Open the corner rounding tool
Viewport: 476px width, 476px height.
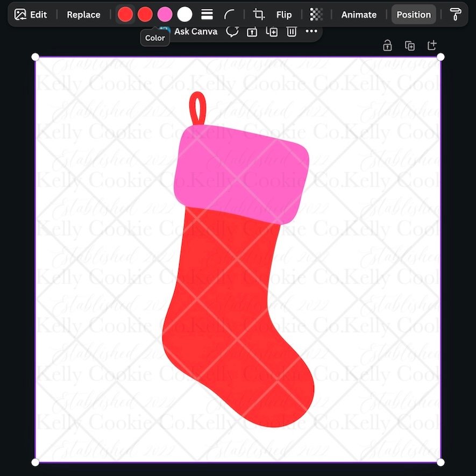[230, 15]
